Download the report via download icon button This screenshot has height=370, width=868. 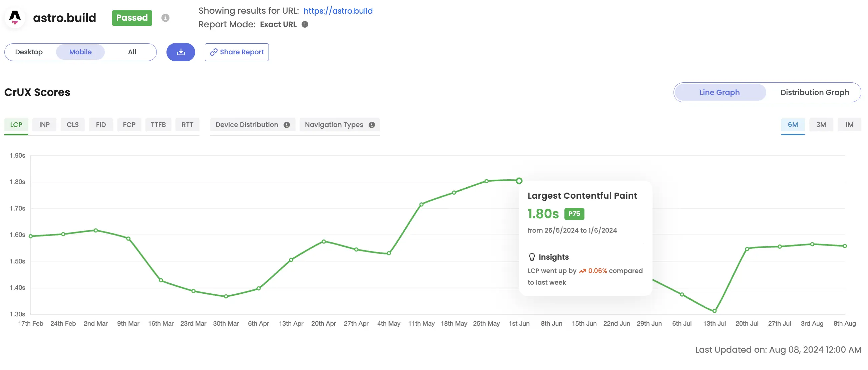coord(180,52)
